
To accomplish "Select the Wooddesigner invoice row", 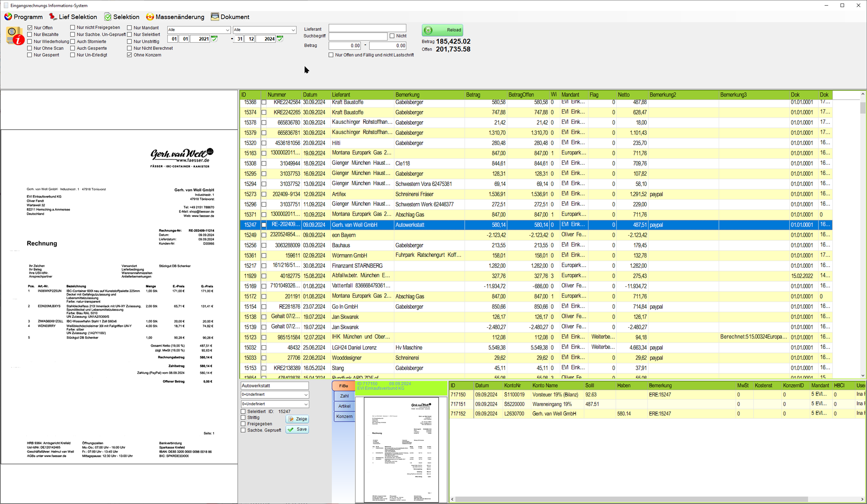I will (x=536, y=358).
